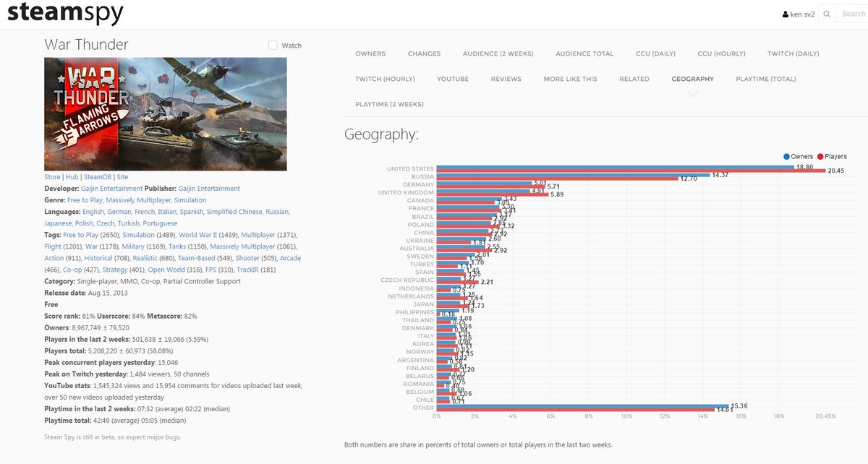This screenshot has width=868, height=464.
Task: Switch to the Owners tab
Action: 370,53
